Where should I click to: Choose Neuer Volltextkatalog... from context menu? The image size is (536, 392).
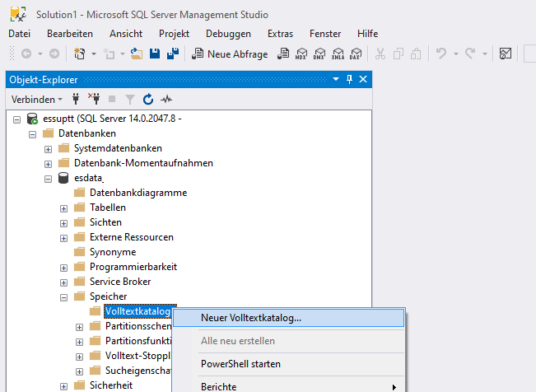289,318
